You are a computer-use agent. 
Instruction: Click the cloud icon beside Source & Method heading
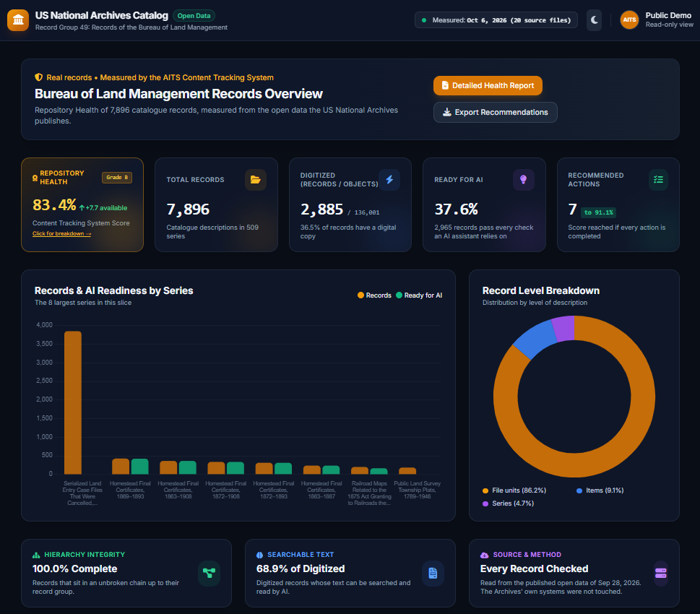(x=485, y=555)
